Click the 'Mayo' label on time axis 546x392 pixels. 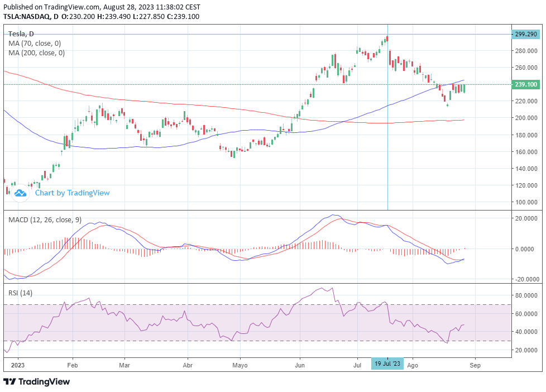coord(240,365)
